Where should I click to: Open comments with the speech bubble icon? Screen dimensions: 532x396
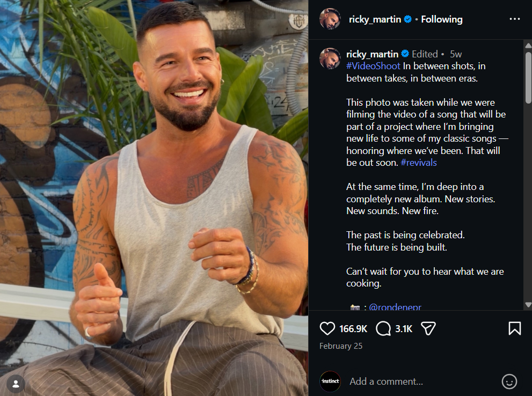pos(383,328)
